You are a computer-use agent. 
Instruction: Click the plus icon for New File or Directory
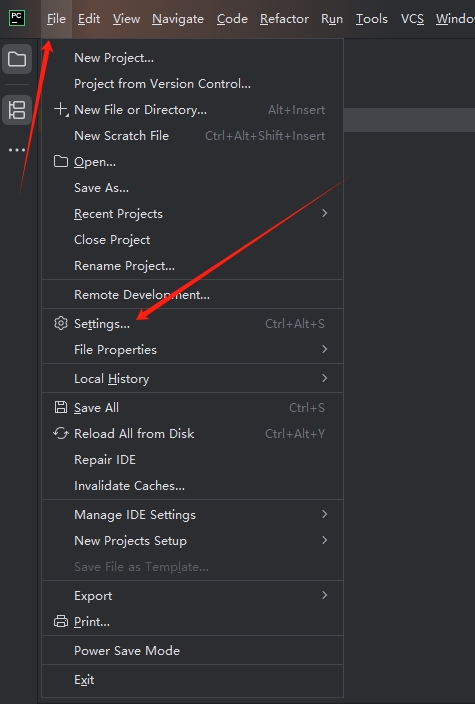coord(61,109)
